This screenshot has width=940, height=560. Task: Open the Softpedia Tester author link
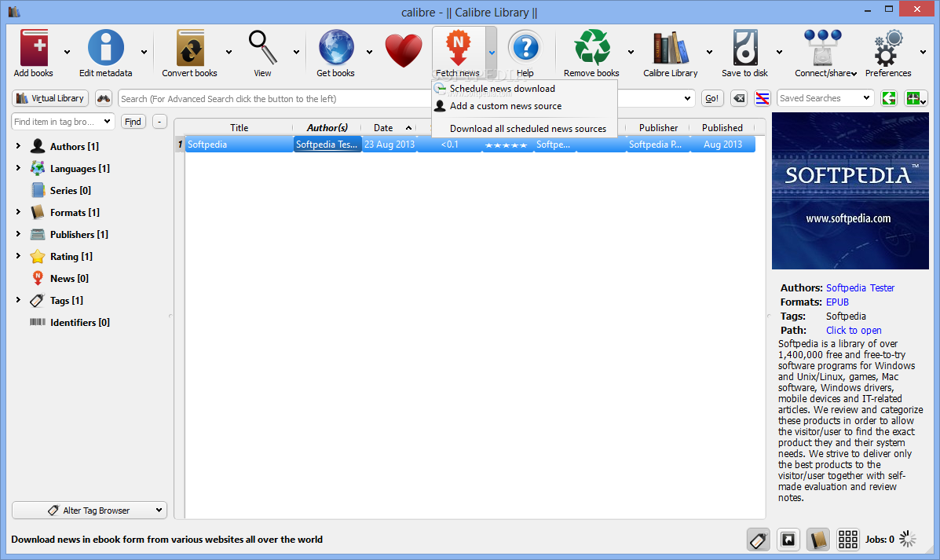pos(860,287)
